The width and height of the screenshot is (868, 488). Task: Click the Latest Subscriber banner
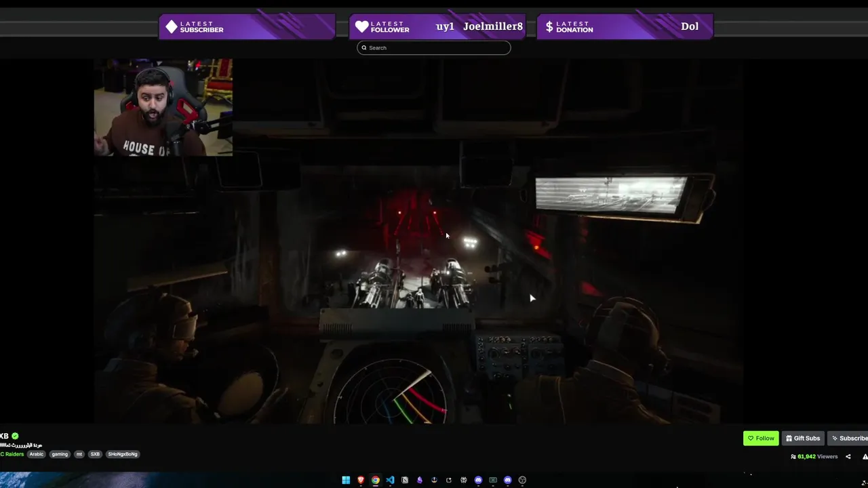click(x=248, y=26)
